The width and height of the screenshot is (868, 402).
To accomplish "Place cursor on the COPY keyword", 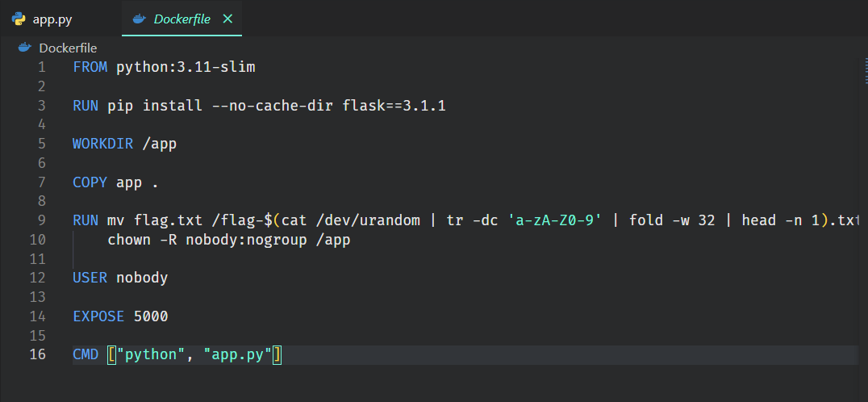I will [x=90, y=182].
